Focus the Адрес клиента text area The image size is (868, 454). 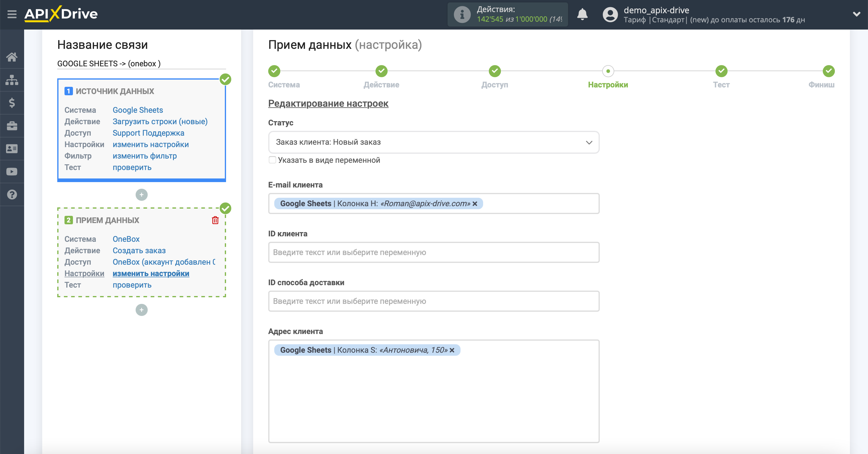click(434, 391)
